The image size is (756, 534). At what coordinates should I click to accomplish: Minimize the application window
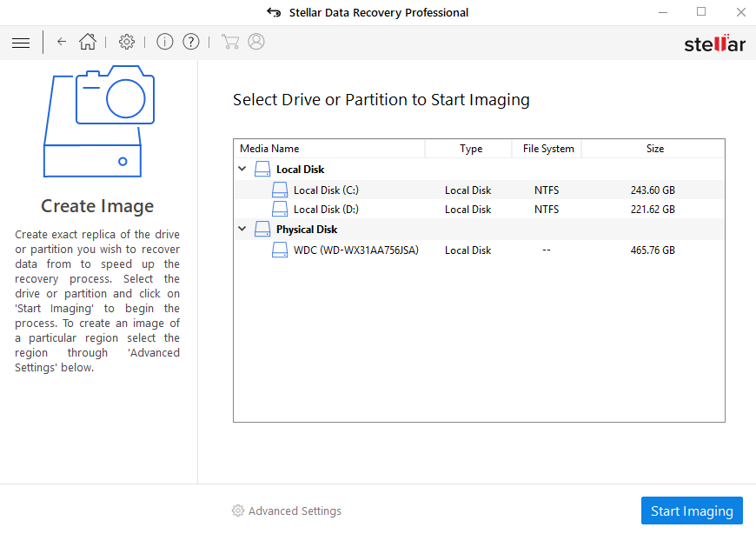coord(663,12)
